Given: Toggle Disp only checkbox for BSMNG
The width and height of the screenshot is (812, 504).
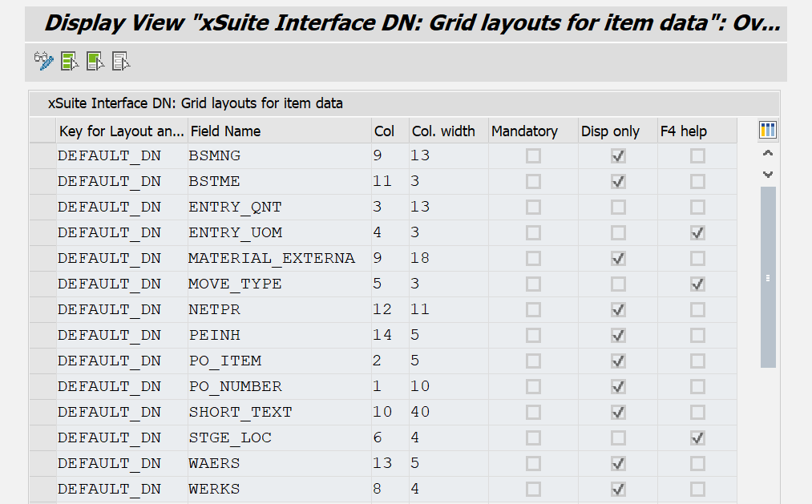Looking at the screenshot, I should (x=618, y=155).
